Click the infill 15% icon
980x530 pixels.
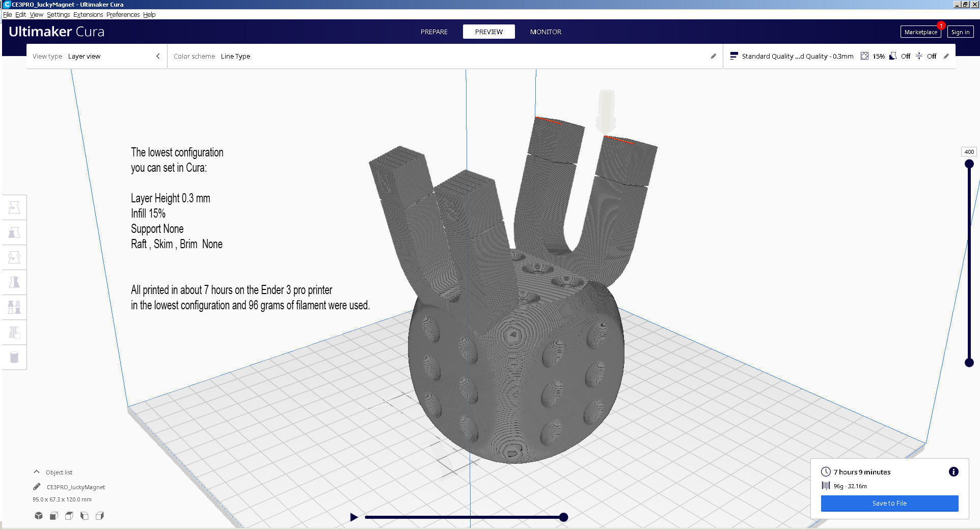click(x=864, y=56)
